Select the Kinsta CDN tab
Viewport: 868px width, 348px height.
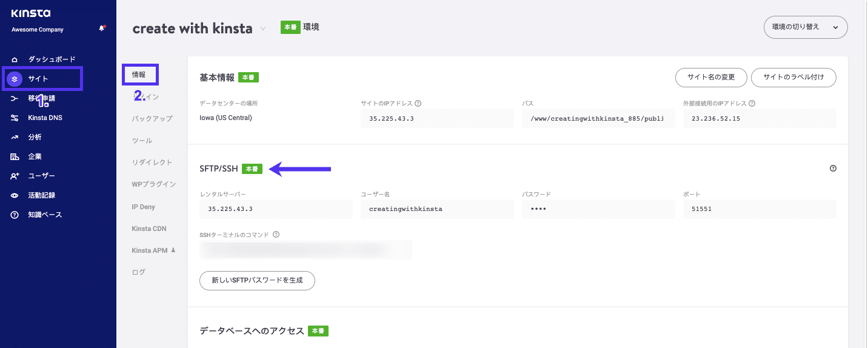[x=149, y=229]
